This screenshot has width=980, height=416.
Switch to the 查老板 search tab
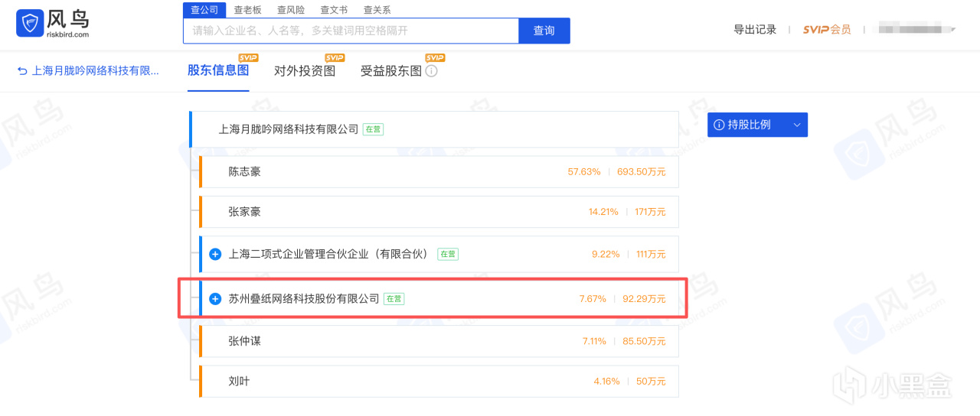[247, 10]
